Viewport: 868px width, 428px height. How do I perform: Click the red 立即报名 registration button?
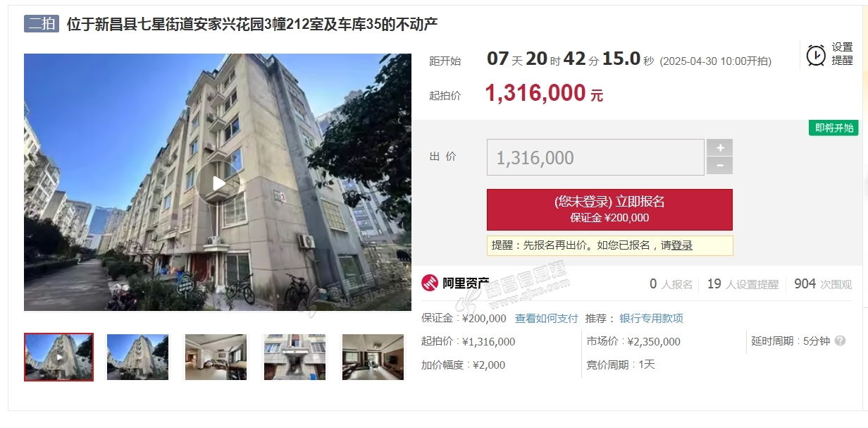[x=609, y=209]
